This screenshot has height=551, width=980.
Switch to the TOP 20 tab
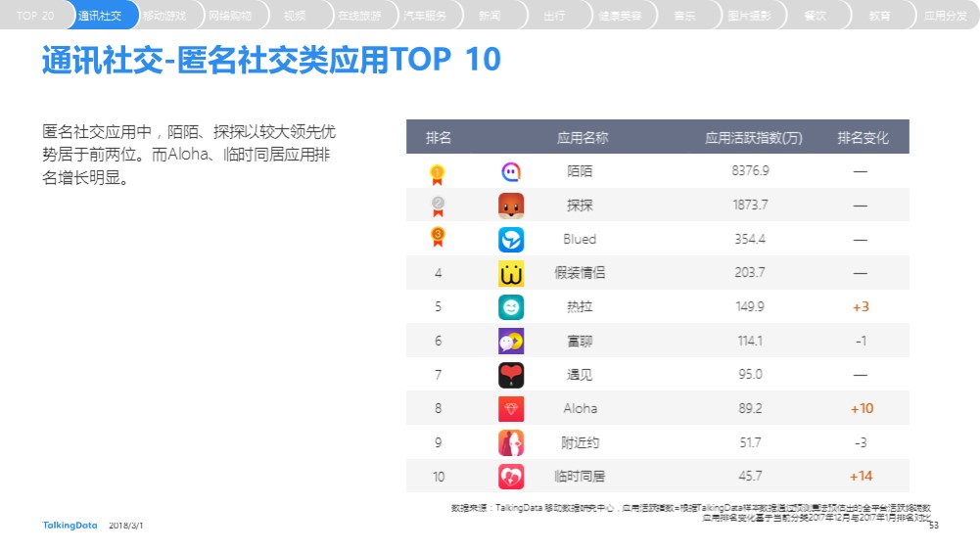pos(35,15)
